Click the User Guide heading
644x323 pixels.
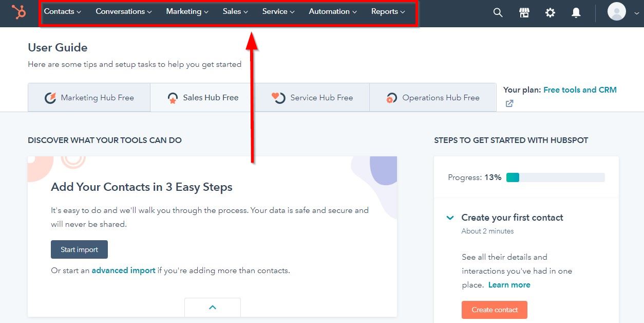[58, 48]
